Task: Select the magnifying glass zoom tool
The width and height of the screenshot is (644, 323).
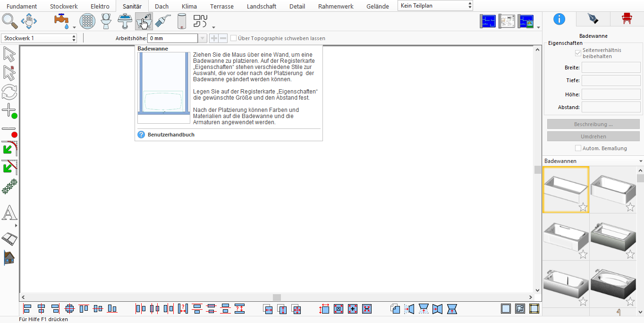Action: point(10,21)
